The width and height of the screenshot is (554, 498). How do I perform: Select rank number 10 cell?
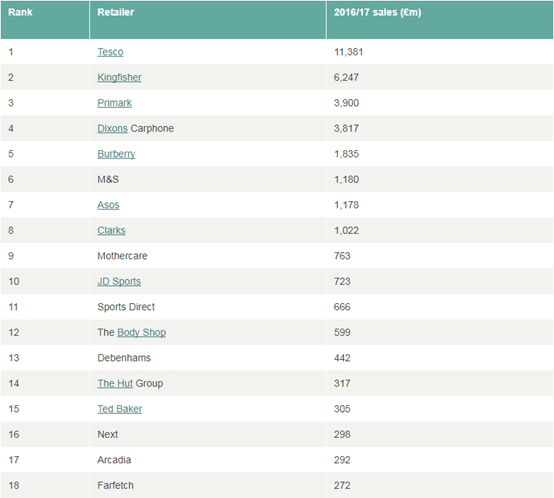45,281
